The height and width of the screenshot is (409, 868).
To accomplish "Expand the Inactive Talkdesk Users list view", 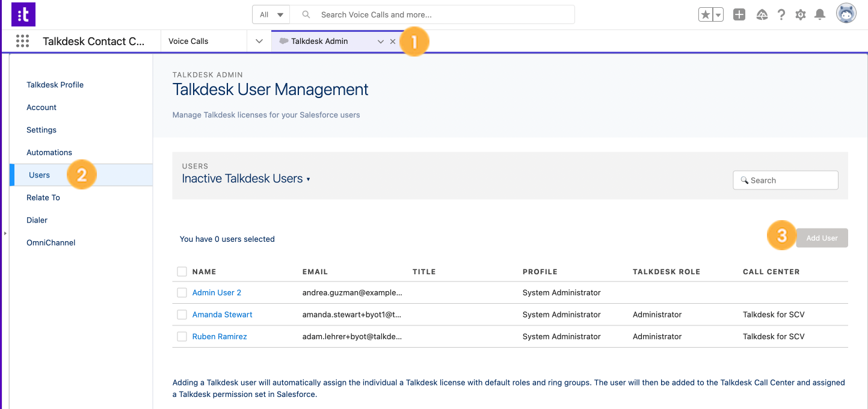I will tap(246, 179).
